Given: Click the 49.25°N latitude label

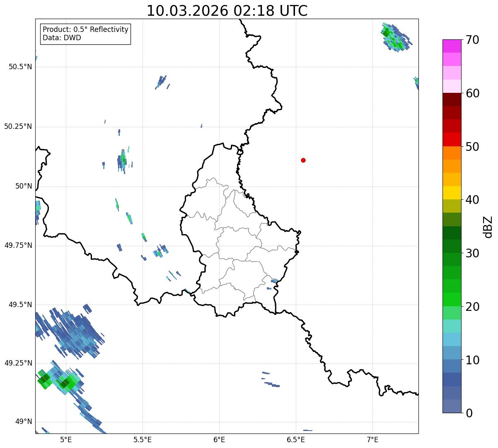Looking at the screenshot, I should (18, 363).
